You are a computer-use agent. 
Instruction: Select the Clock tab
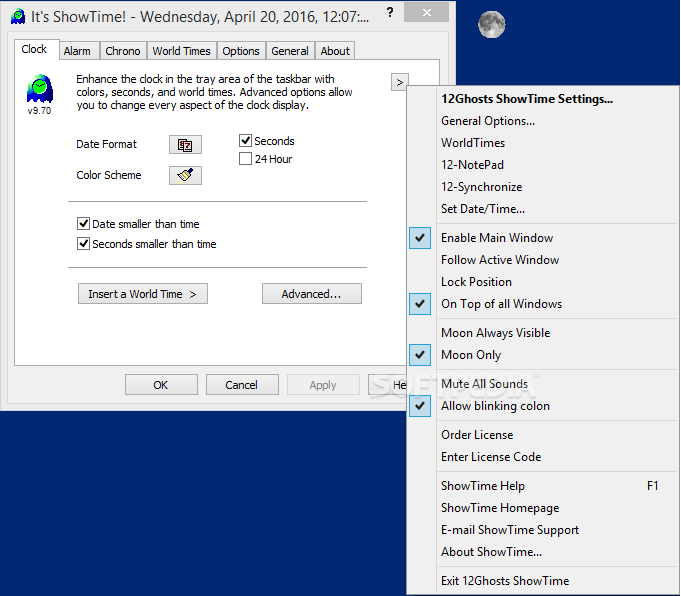click(x=34, y=49)
